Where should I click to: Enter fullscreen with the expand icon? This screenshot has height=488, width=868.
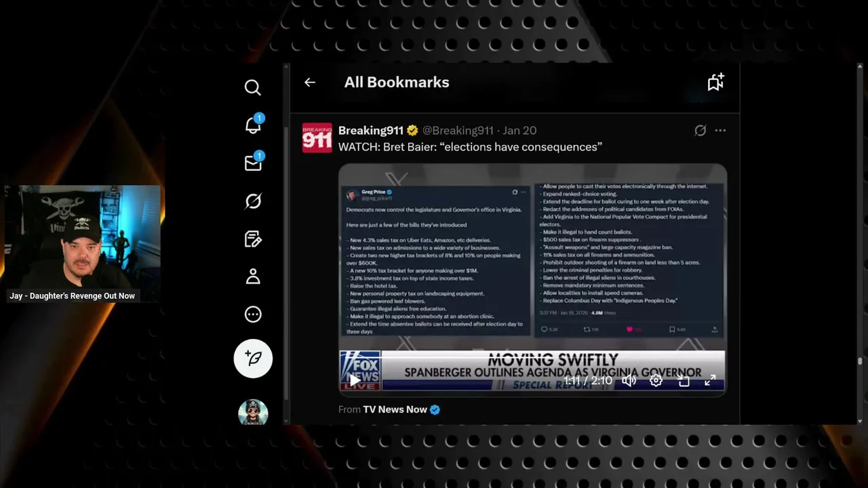pos(710,380)
